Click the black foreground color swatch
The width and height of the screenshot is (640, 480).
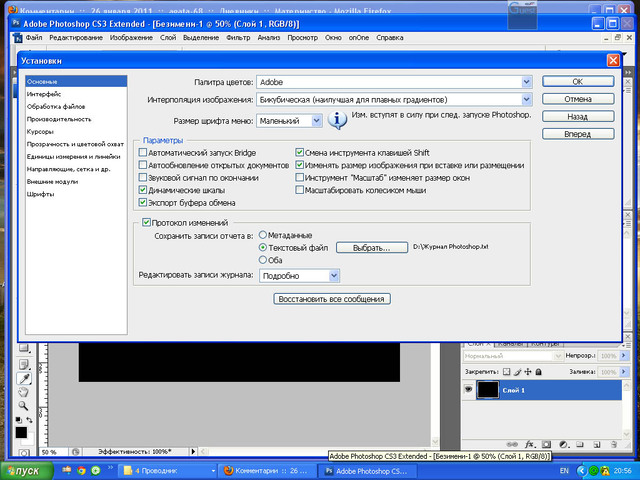pos(21,433)
